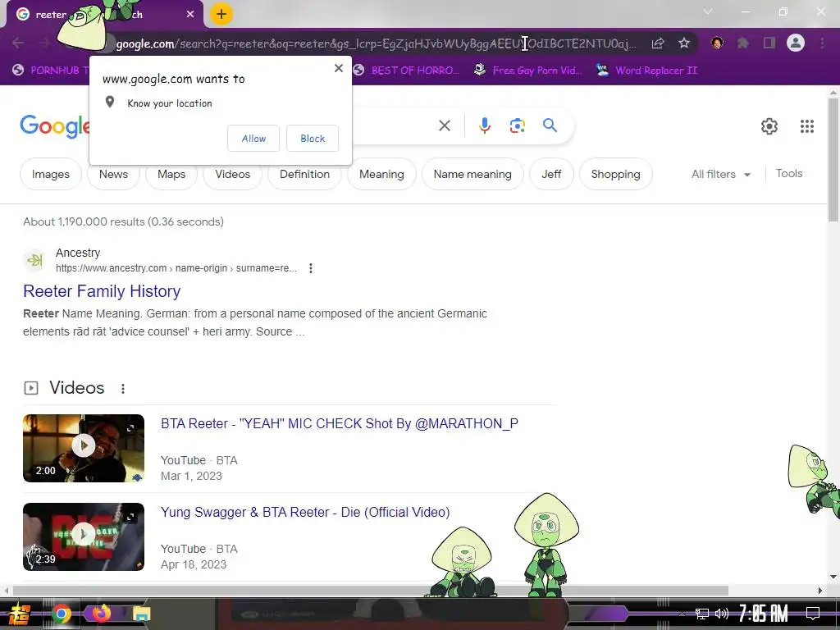The width and height of the screenshot is (840, 630).
Task: Select the Shopping chip
Action: (x=615, y=174)
